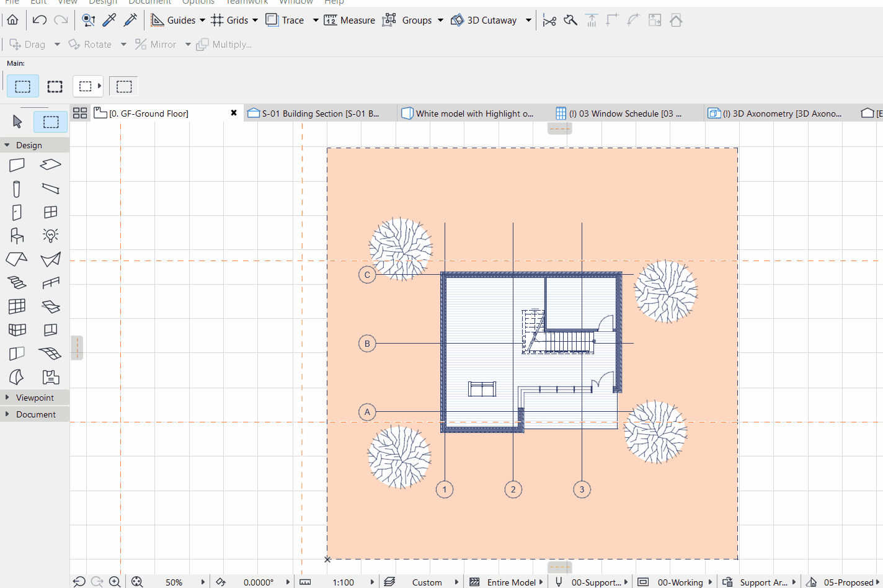Image resolution: width=883 pixels, height=588 pixels.
Task: Select the Arrow tool in the toolbox
Action: coord(17,122)
